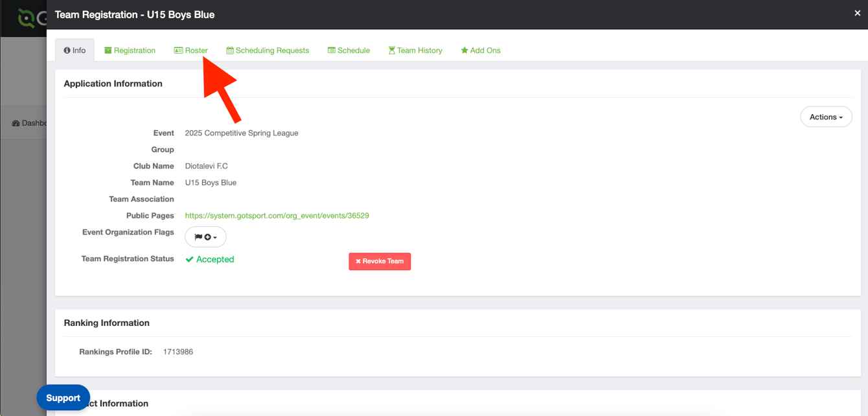Click the rankings profile ID 1713986

[178, 352]
